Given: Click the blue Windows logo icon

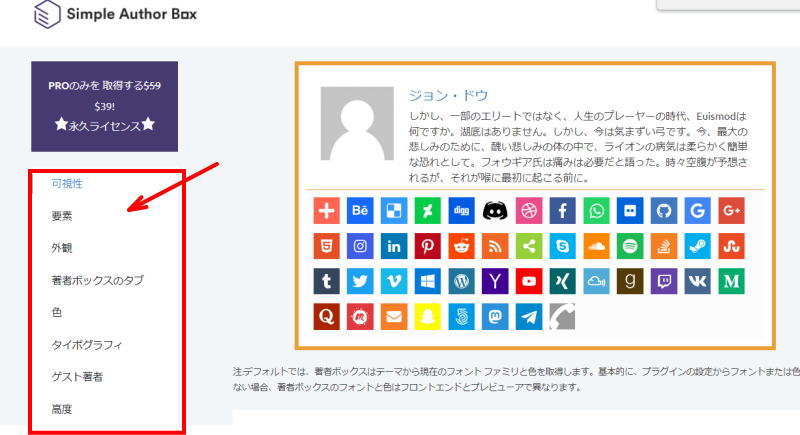Looking at the screenshot, I should 428,282.
